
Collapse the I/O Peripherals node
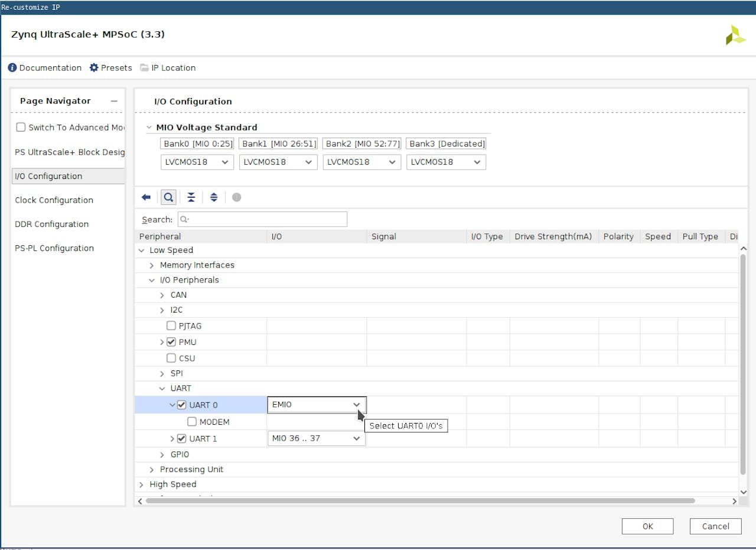click(x=152, y=280)
